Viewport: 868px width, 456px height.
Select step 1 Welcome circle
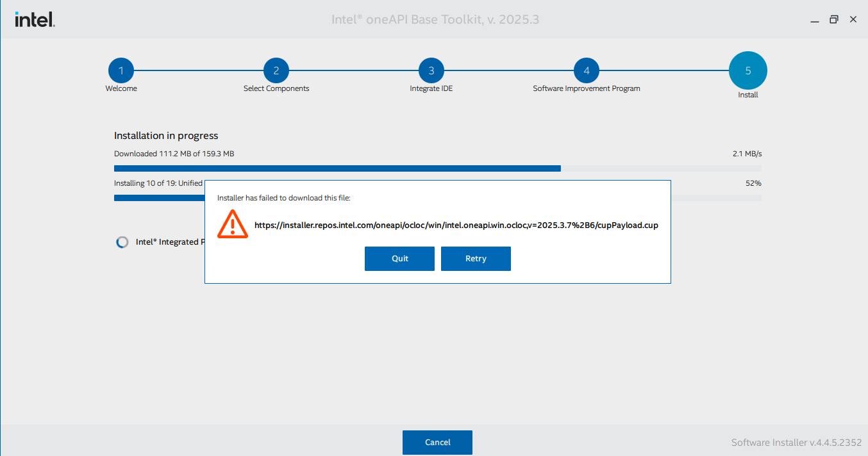pyautogui.click(x=121, y=70)
